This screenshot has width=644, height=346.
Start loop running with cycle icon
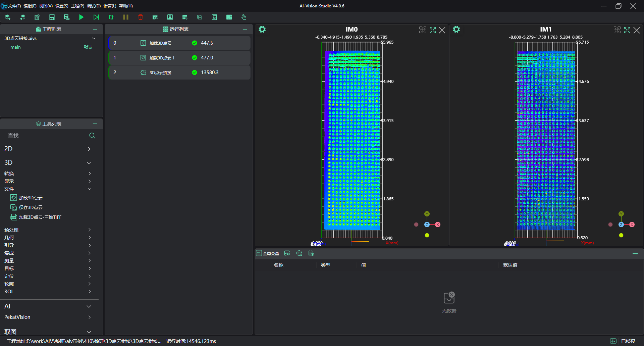tap(111, 17)
